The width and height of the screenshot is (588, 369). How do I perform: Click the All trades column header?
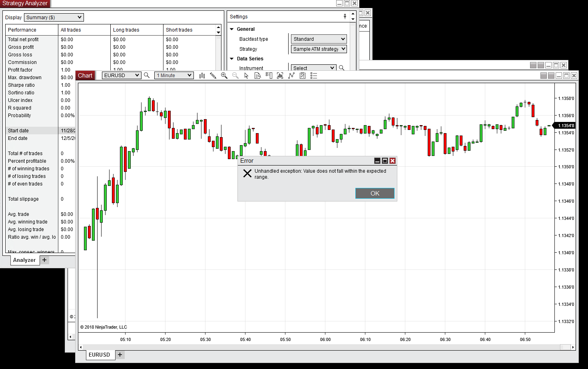pos(84,30)
